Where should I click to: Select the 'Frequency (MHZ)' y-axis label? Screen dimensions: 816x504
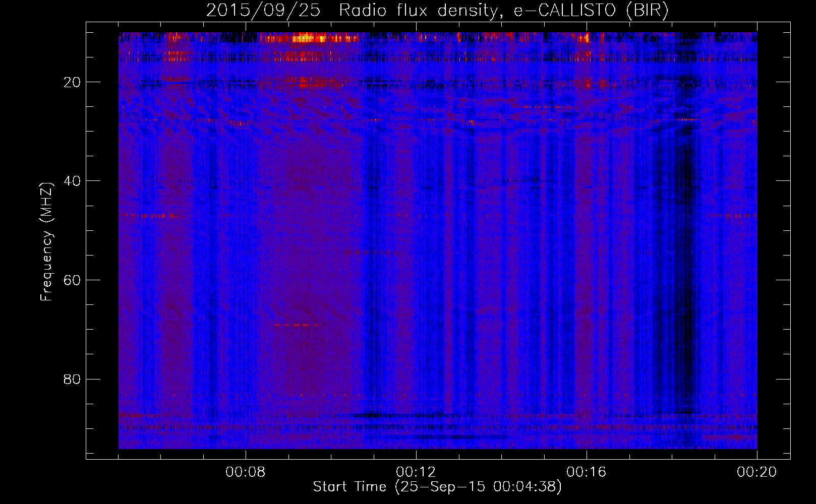[x=46, y=241]
